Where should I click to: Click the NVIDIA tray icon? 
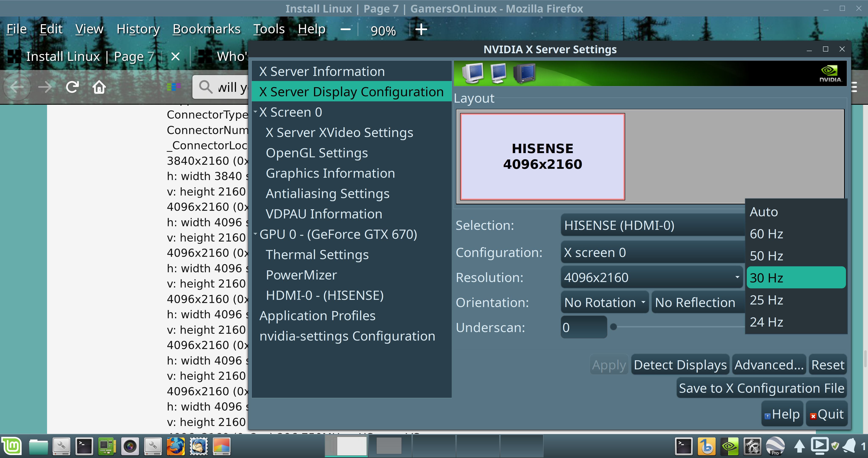click(x=729, y=447)
